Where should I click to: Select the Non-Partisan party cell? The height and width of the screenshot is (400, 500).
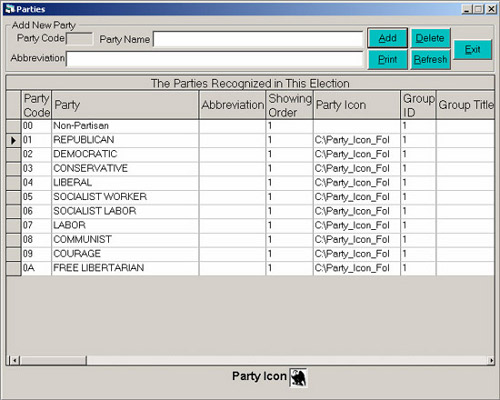pyautogui.click(x=125, y=126)
